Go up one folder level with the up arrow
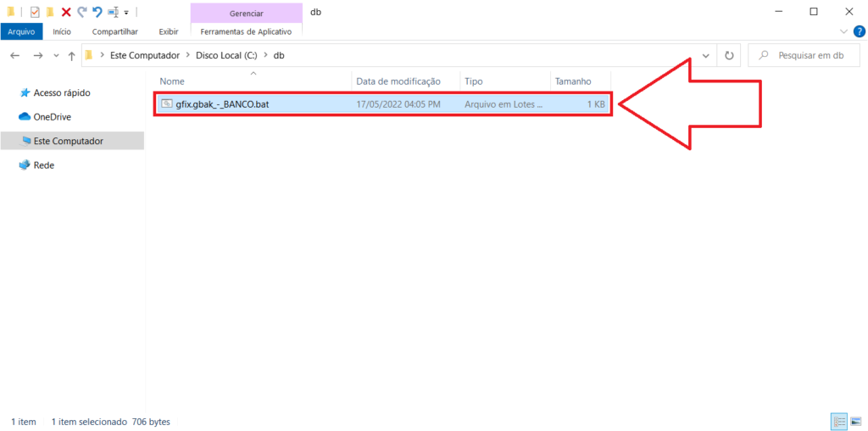This screenshot has height=431, width=868. click(72, 55)
